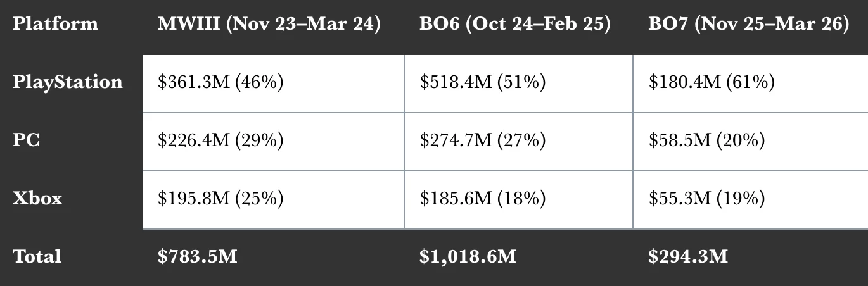The height and width of the screenshot is (286, 868).
Task: Click the $1,018.6M total cell
Action: [x=468, y=256]
